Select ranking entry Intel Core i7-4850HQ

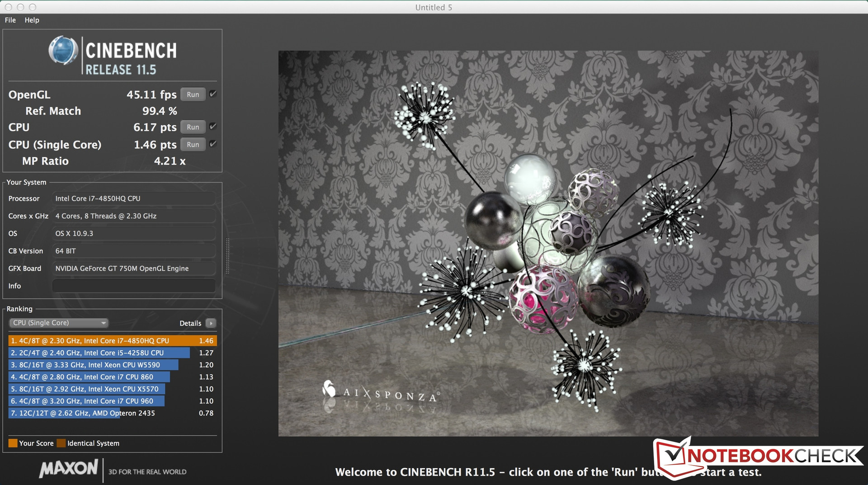click(113, 341)
